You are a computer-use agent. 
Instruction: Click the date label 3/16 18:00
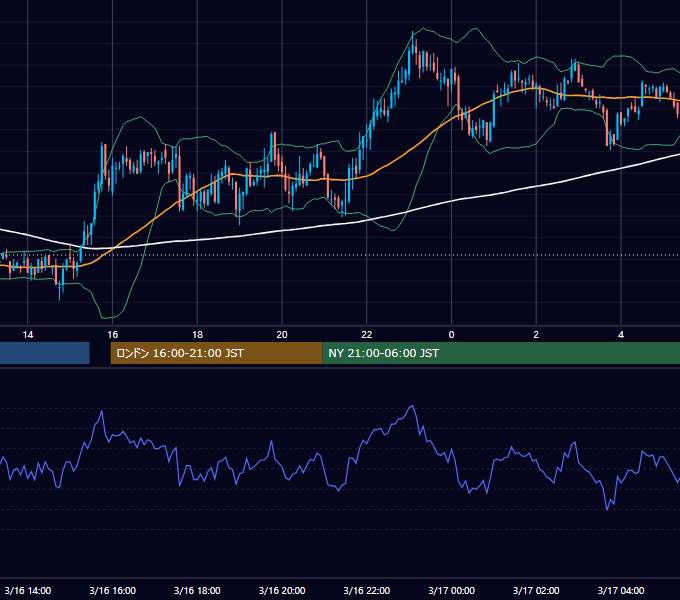coord(197,590)
